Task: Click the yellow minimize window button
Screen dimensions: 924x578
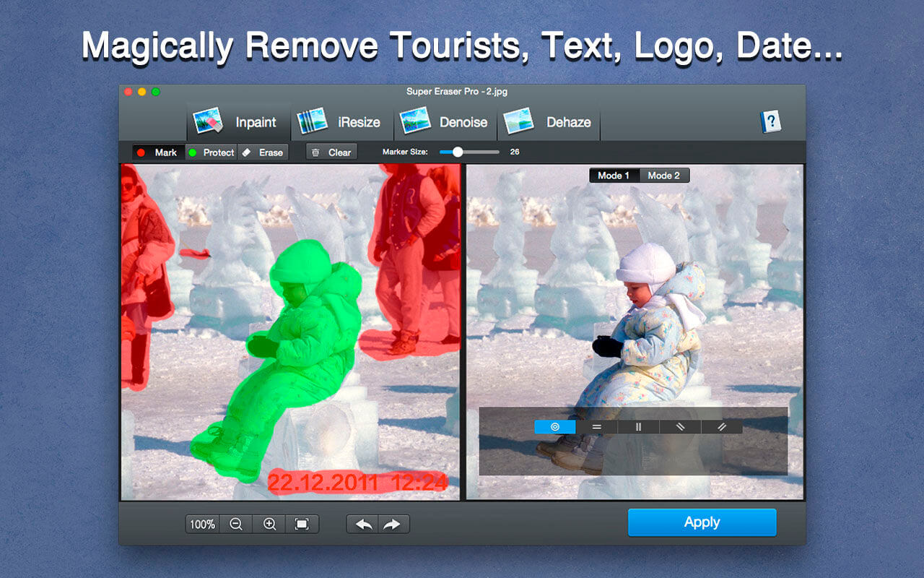Action: pyautogui.click(x=142, y=92)
